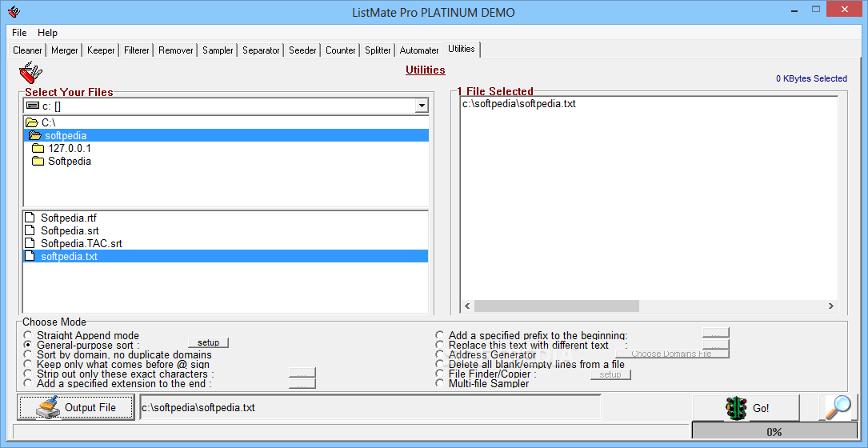Select File Finder/Copier radio option
This screenshot has width=868, height=448.
point(439,374)
